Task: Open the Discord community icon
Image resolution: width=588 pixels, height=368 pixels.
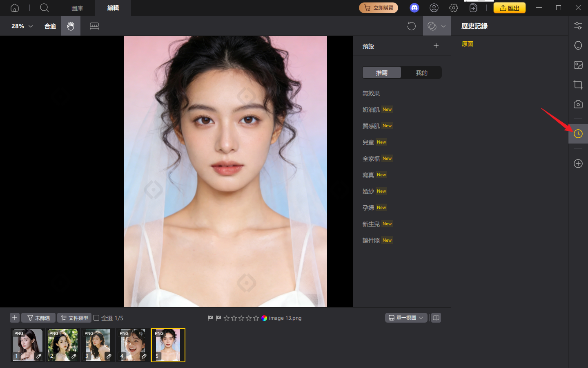Action: [414, 8]
